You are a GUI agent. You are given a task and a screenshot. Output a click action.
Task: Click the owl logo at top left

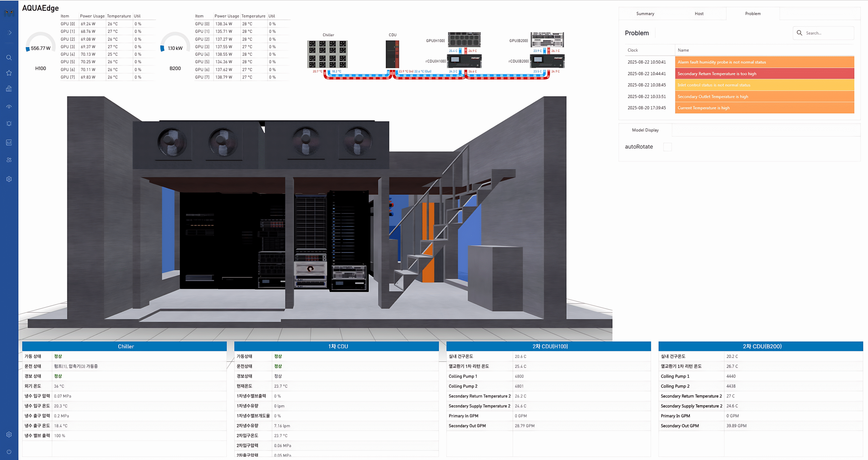(9, 13)
